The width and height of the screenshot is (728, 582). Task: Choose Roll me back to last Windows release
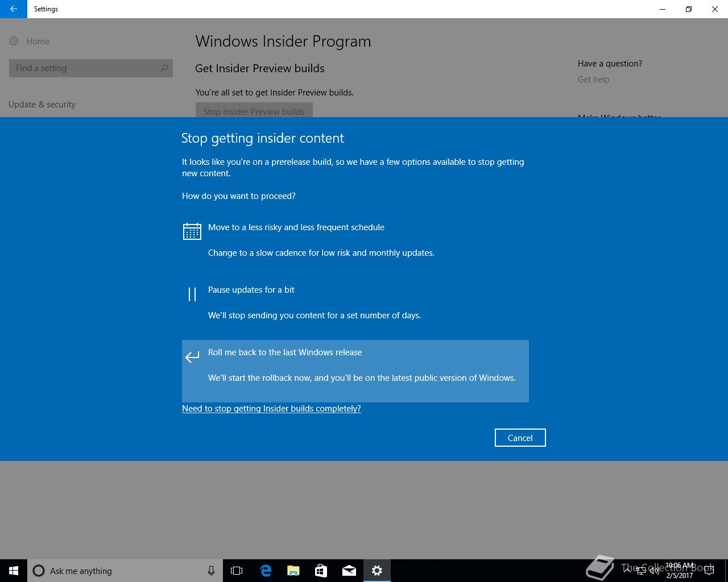pos(355,371)
